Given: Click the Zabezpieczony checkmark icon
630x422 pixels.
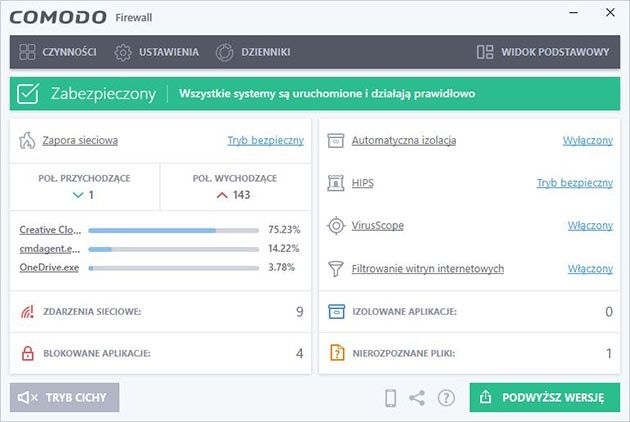Looking at the screenshot, I should tap(28, 94).
